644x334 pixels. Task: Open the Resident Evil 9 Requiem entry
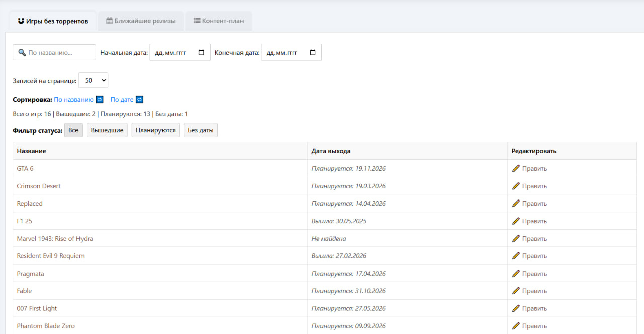[51, 256]
